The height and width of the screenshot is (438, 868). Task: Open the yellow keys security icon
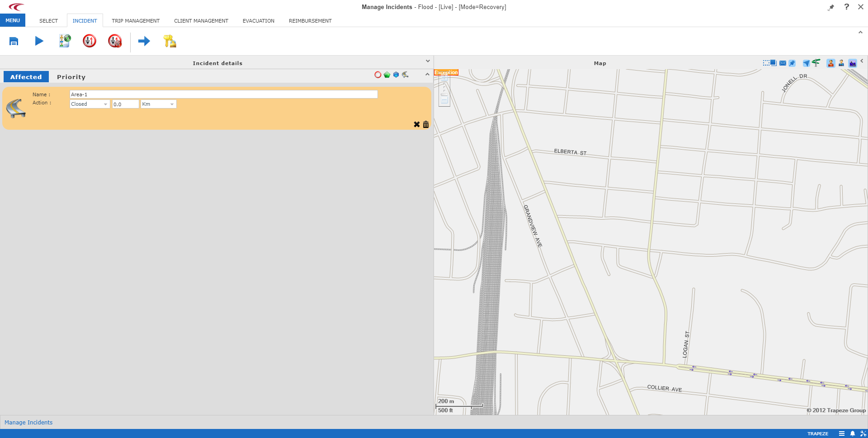(x=170, y=41)
